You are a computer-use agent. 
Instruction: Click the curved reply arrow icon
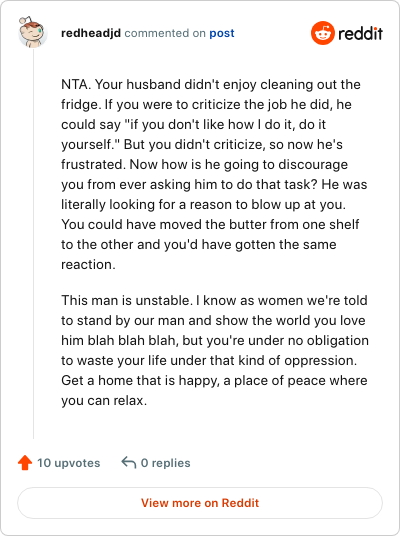point(129,463)
